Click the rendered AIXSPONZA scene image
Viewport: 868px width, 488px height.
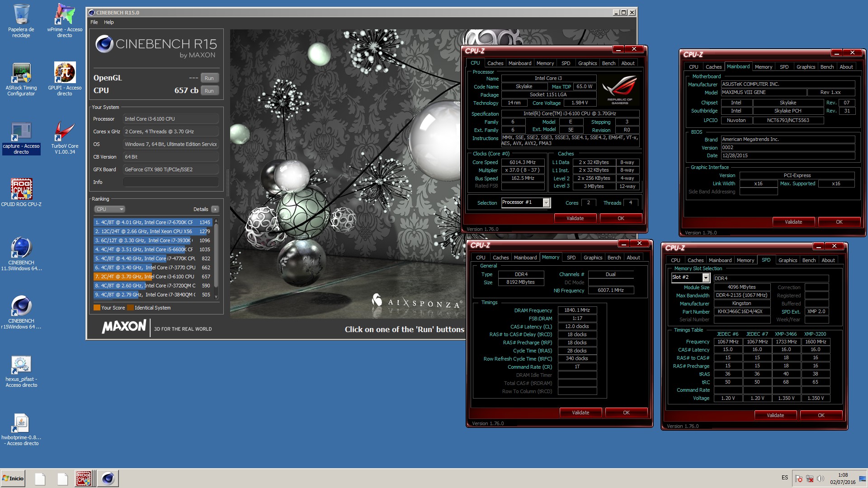click(x=346, y=174)
